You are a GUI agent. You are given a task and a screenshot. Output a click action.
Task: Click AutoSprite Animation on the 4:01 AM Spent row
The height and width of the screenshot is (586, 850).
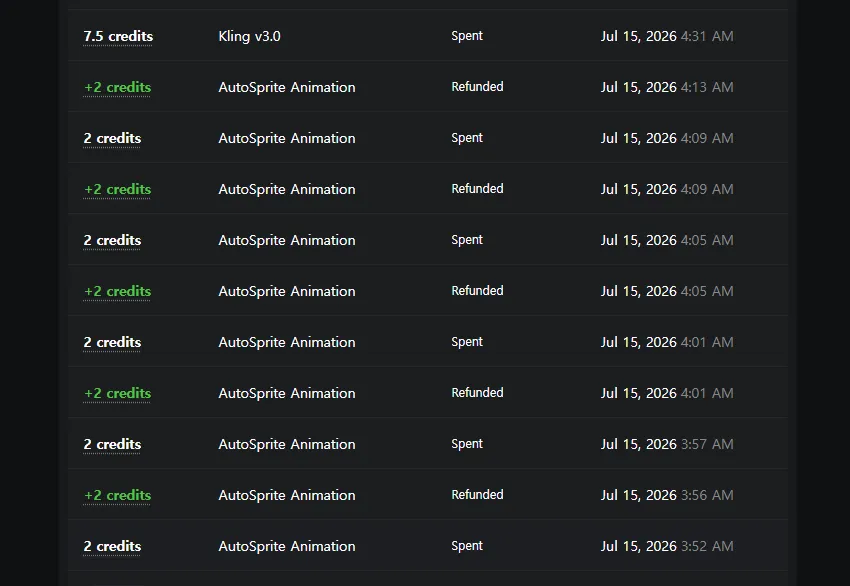pyautogui.click(x=287, y=342)
